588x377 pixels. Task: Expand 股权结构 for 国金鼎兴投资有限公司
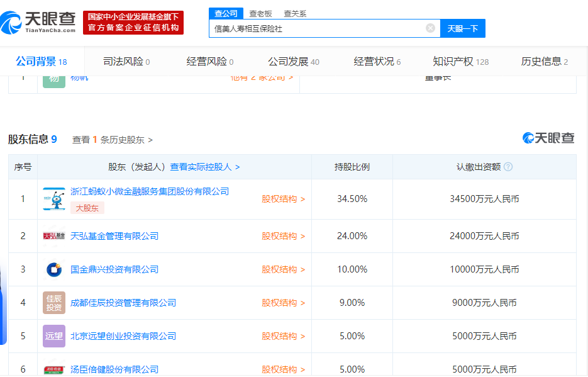[283, 269]
